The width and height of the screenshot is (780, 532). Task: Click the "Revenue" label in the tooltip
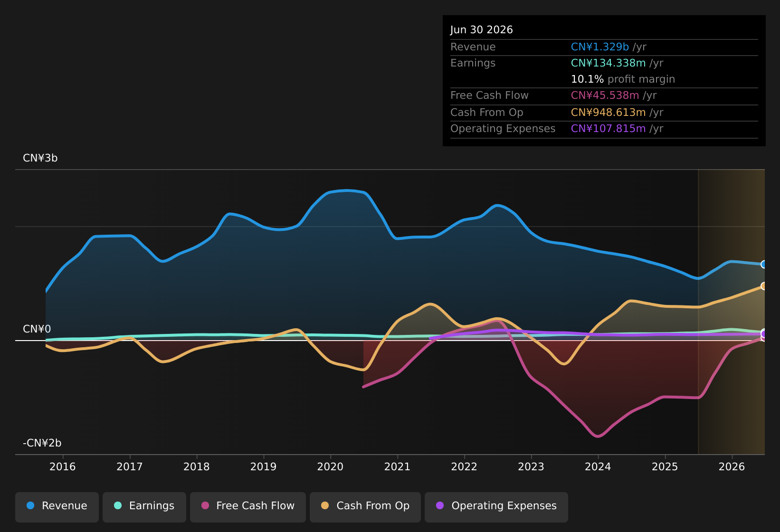tap(473, 47)
